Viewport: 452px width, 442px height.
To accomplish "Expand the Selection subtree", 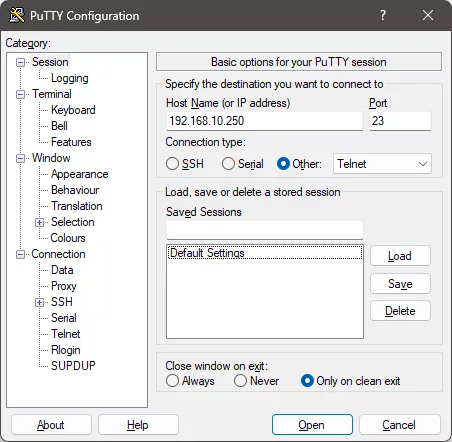I will point(39,222).
